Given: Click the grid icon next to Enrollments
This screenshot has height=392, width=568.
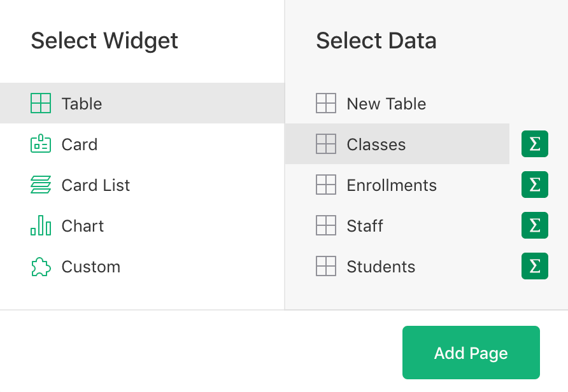Looking at the screenshot, I should (325, 185).
